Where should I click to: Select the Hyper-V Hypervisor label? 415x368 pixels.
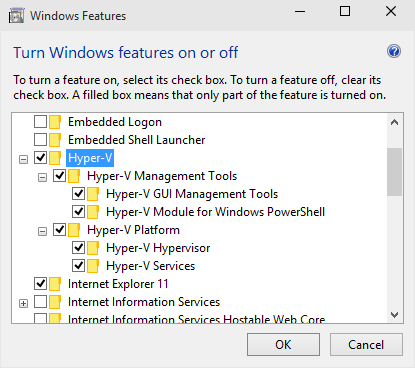pos(158,248)
